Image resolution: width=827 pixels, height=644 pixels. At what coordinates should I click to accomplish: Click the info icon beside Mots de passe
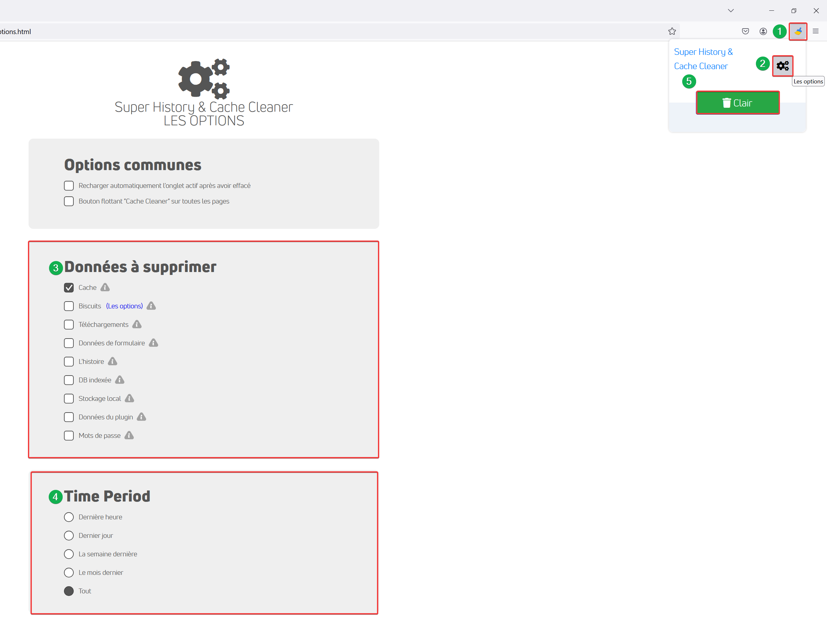pos(129,435)
